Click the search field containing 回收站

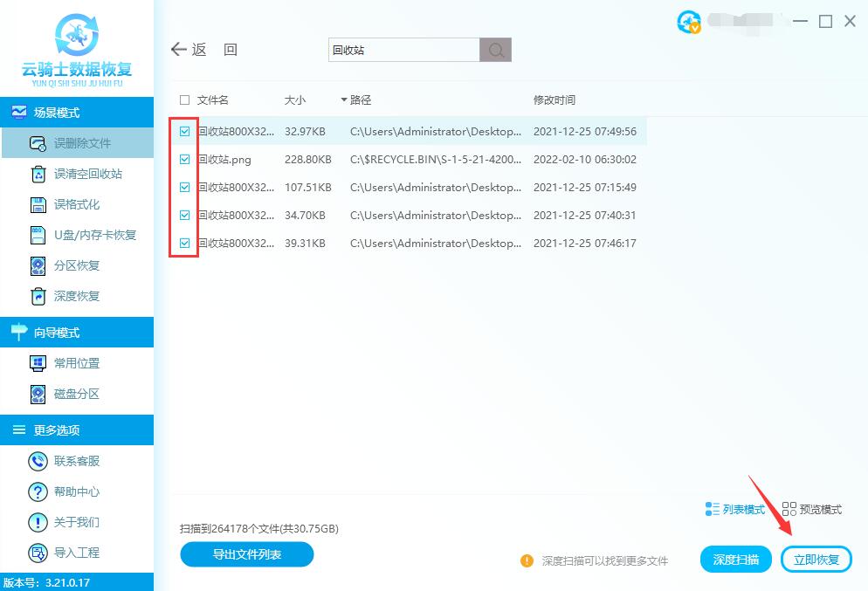404,50
